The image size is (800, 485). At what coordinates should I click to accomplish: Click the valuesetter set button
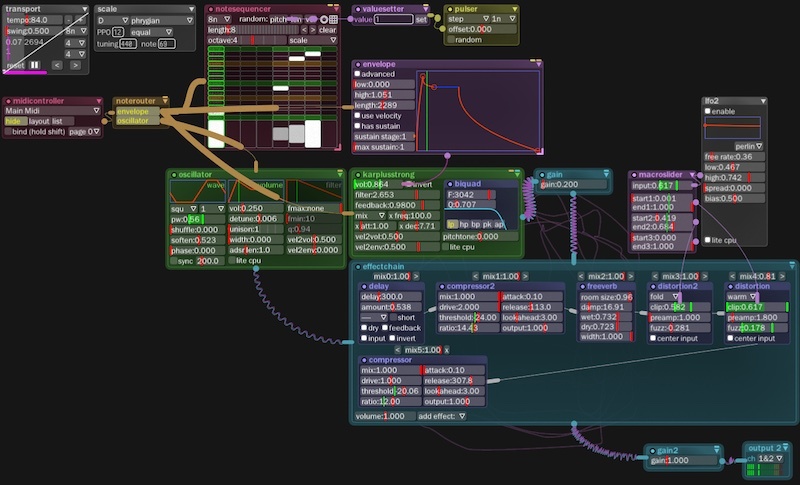pos(421,19)
